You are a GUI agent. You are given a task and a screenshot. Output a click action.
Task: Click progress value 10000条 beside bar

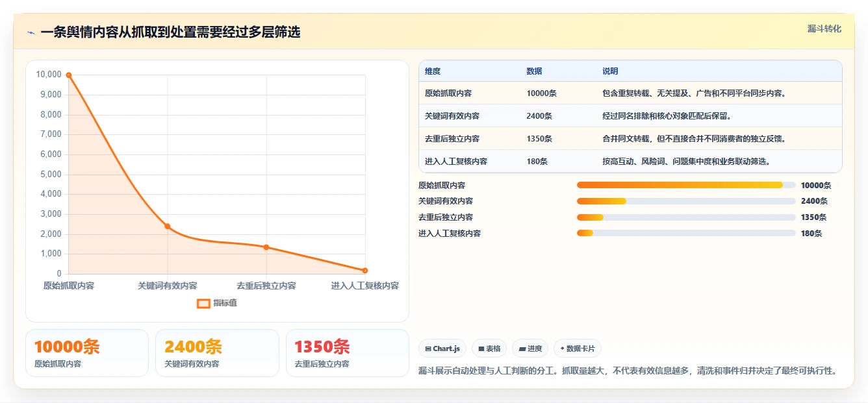coord(816,186)
